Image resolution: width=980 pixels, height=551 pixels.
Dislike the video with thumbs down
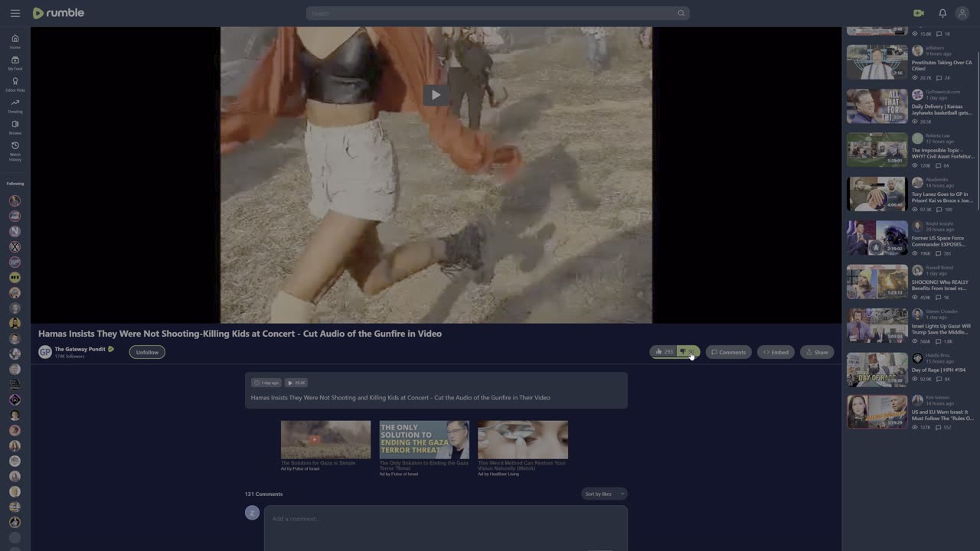688,352
